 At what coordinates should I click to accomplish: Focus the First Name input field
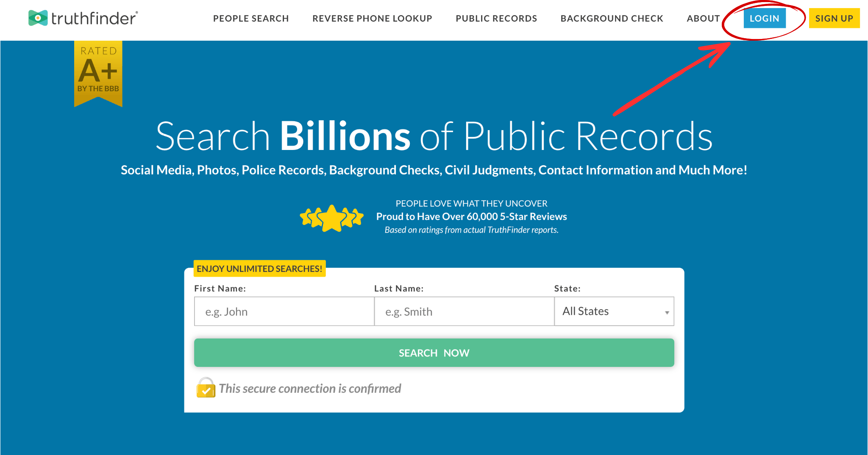tap(284, 311)
